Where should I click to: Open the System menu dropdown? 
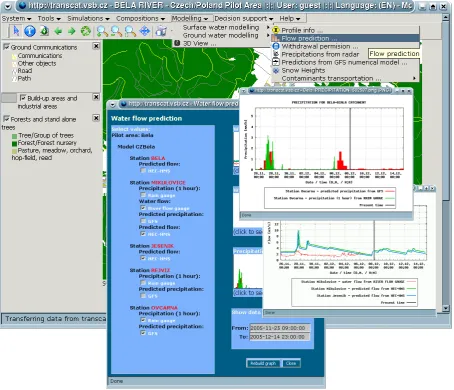click(16, 19)
